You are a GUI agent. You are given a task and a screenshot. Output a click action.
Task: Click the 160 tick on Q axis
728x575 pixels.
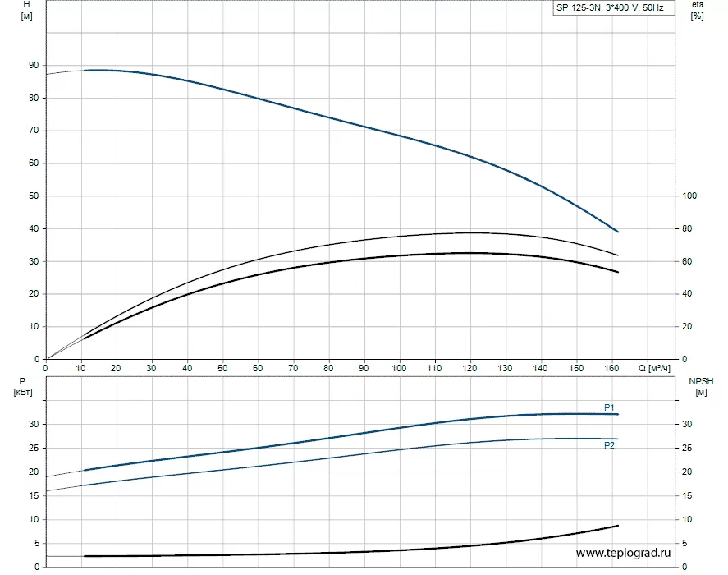(x=611, y=368)
